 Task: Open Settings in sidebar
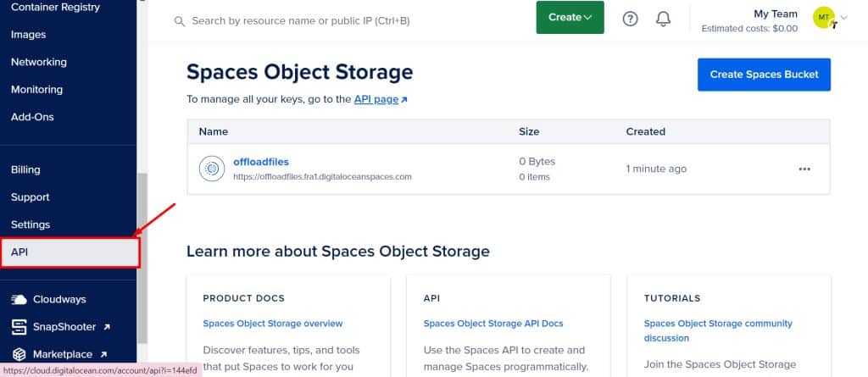click(x=31, y=225)
